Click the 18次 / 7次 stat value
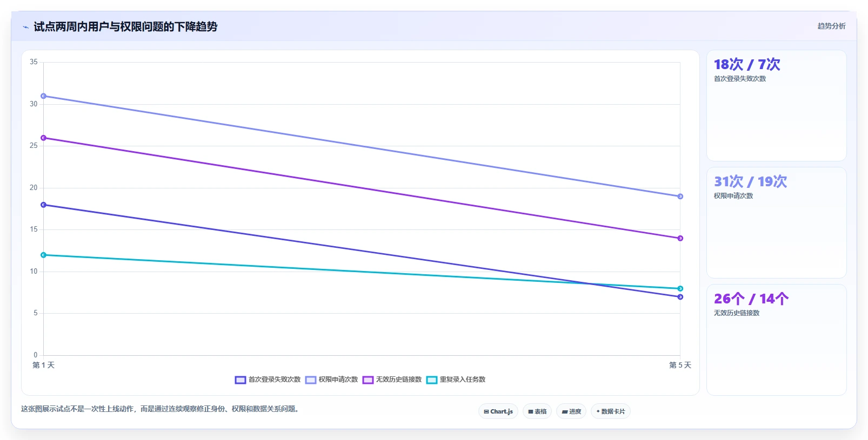Image resolution: width=868 pixels, height=440 pixels. [747, 64]
